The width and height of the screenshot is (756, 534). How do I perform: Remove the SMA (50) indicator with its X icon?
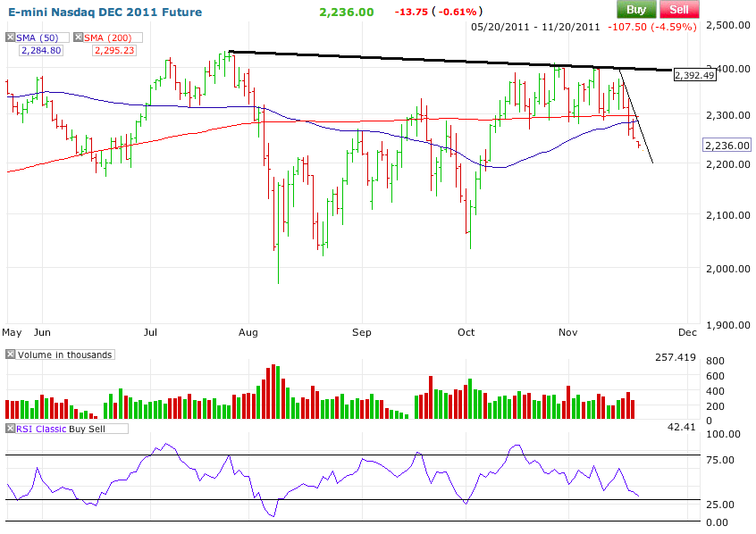[x=10, y=38]
